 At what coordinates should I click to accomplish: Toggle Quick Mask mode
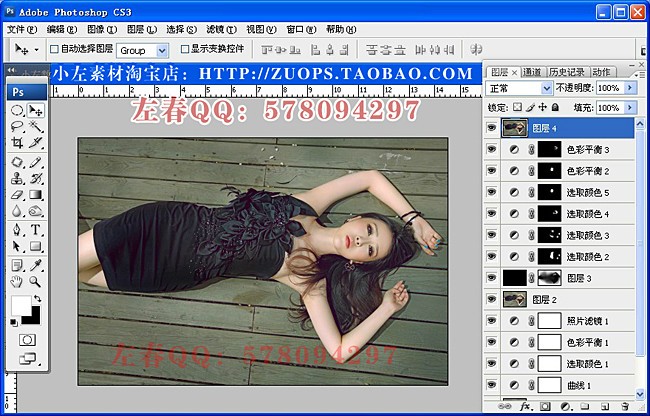coord(27,340)
